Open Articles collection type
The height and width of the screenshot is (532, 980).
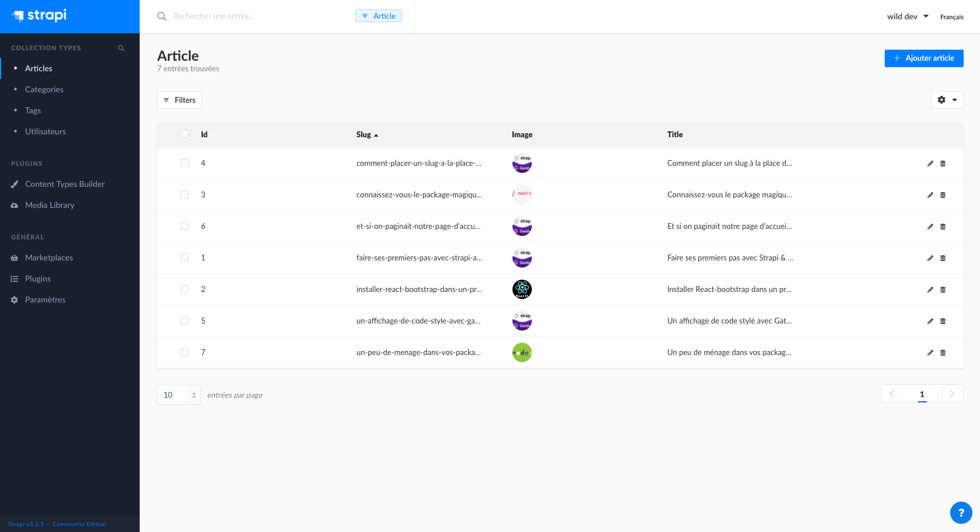(39, 68)
